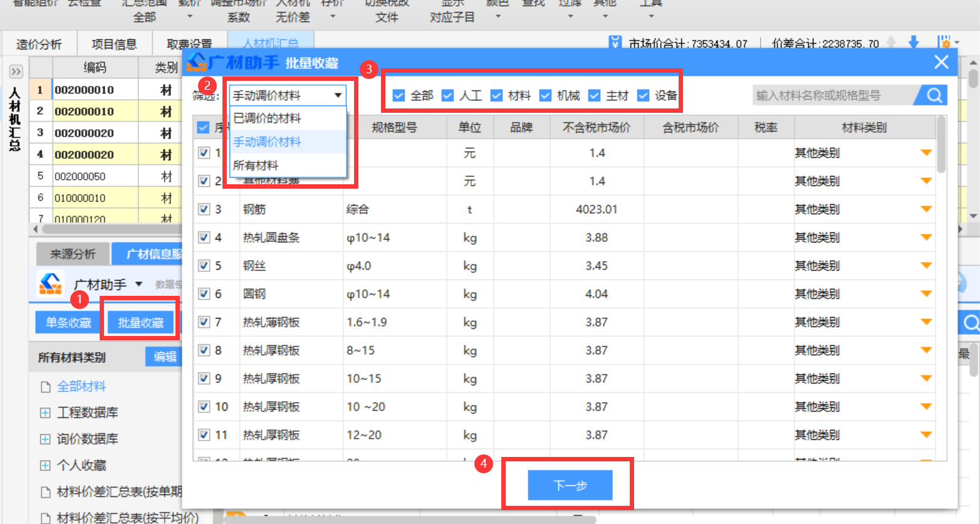Open the 人材机汇总 tab
Viewport: 980px width, 524px height.
[x=271, y=43]
